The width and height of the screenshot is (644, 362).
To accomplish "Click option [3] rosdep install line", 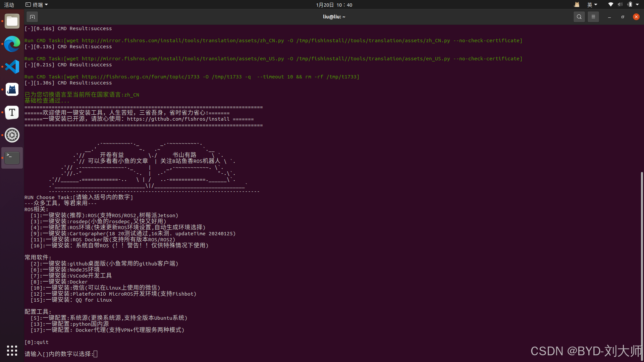I will pyautogui.click(x=98, y=222).
